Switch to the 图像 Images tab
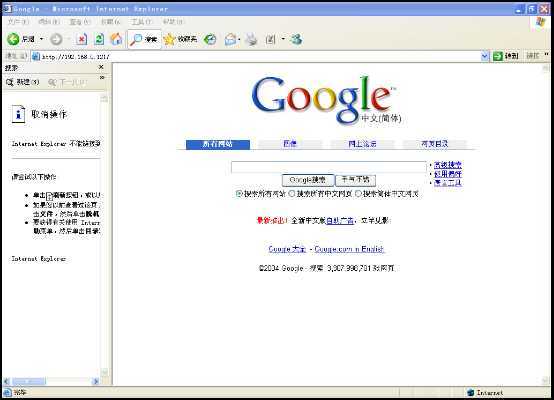 point(290,143)
